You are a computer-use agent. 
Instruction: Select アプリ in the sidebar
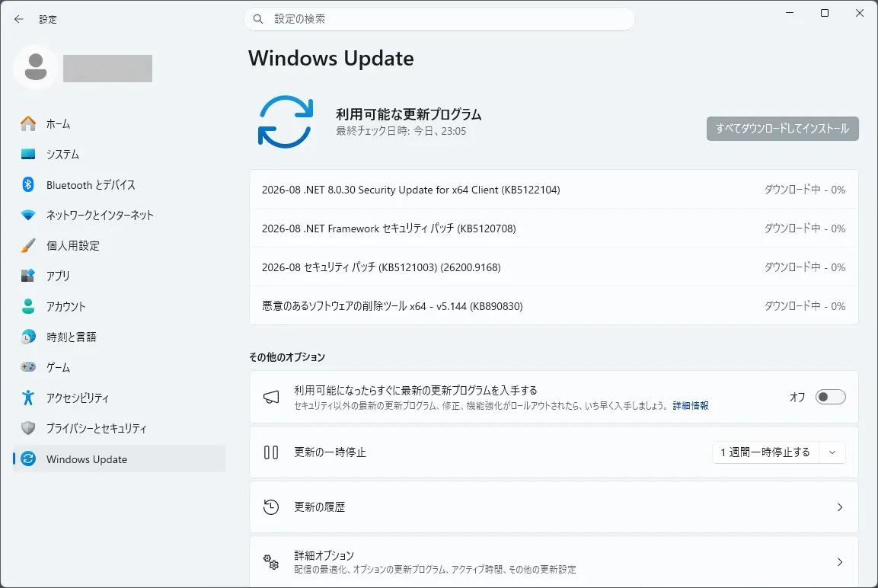pos(119,276)
